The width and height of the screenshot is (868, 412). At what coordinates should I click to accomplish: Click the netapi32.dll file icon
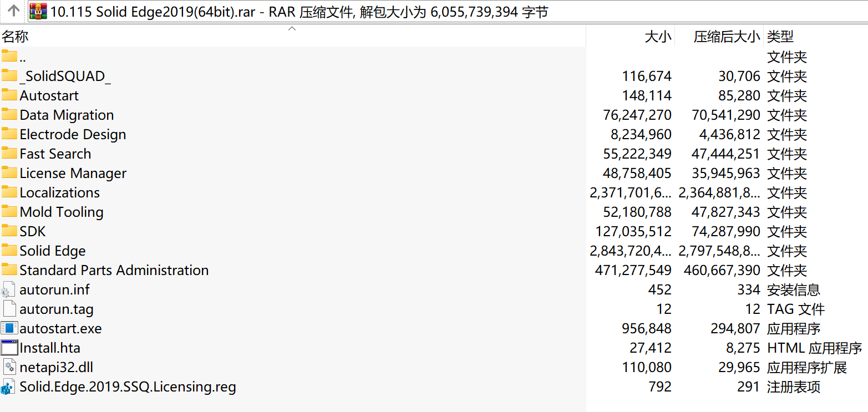tap(9, 367)
